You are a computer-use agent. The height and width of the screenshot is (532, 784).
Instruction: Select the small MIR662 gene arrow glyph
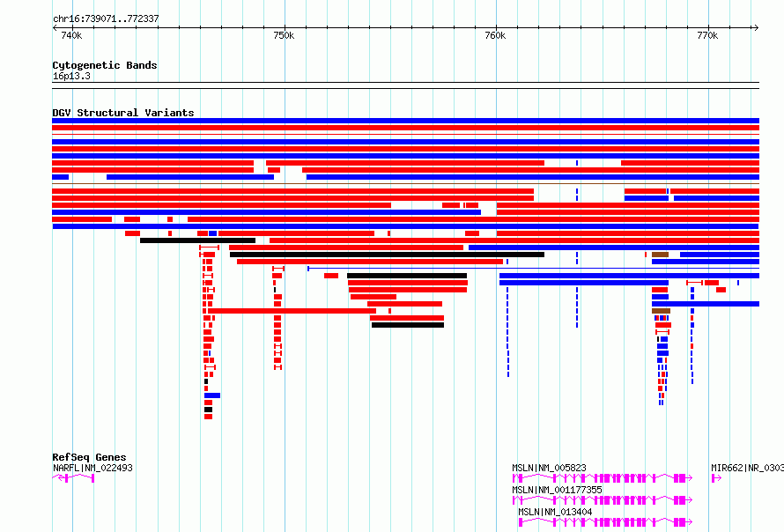pyautogui.click(x=716, y=478)
